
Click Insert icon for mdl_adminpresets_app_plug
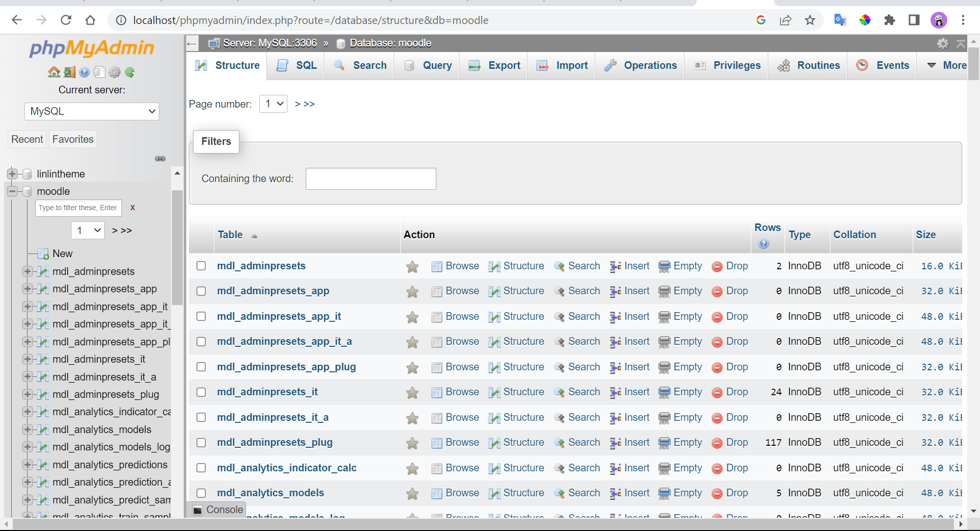pyautogui.click(x=615, y=368)
